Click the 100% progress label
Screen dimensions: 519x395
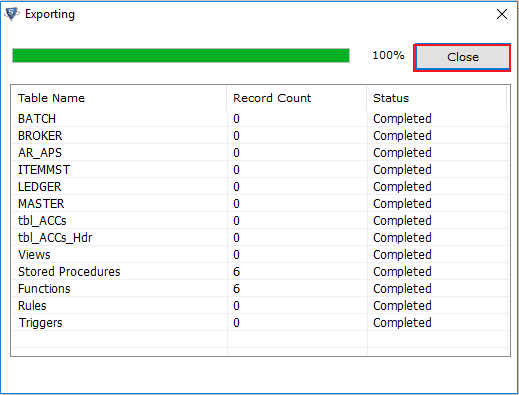(x=388, y=55)
